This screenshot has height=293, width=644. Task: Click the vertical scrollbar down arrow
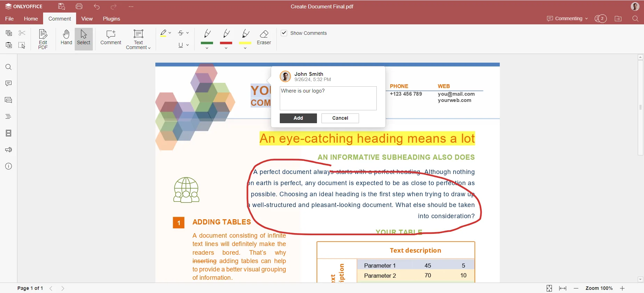[x=641, y=279]
